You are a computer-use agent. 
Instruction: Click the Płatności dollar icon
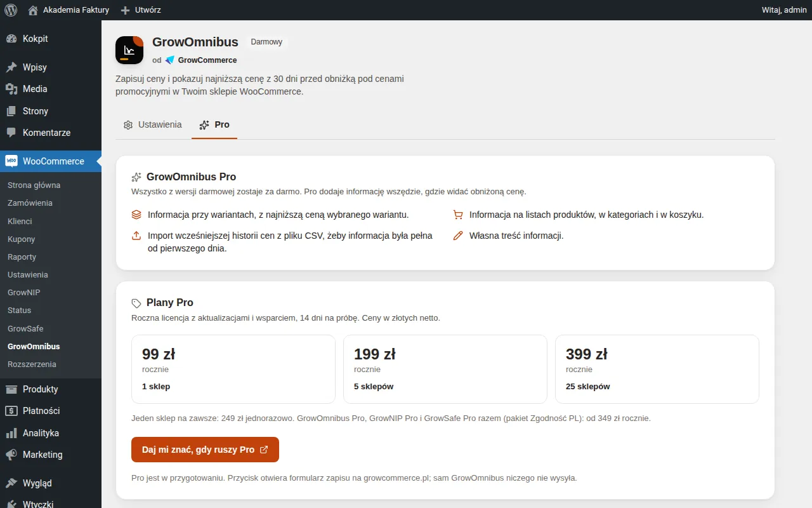click(x=11, y=411)
